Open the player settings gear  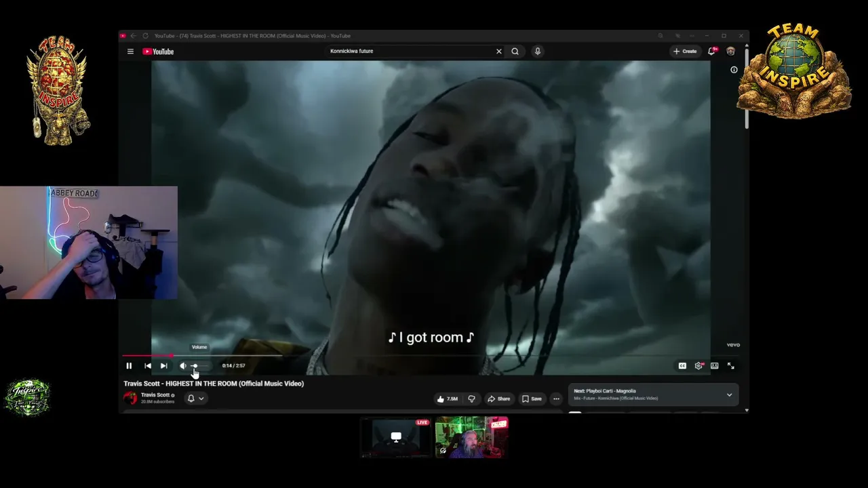click(x=698, y=366)
